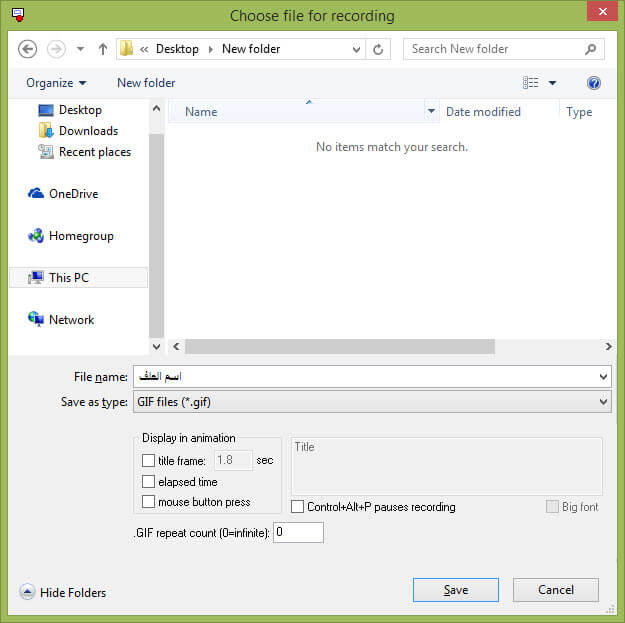This screenshot has width=625, height=623.
Task: Enable Control+Alt+P pauses recording
Action: (297, 507)
